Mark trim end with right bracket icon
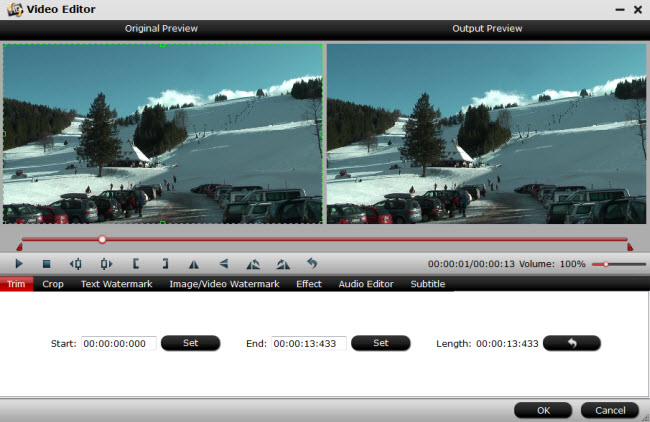Image resolution: width=650 pixels, height=422 pixels. coord(165,264)
